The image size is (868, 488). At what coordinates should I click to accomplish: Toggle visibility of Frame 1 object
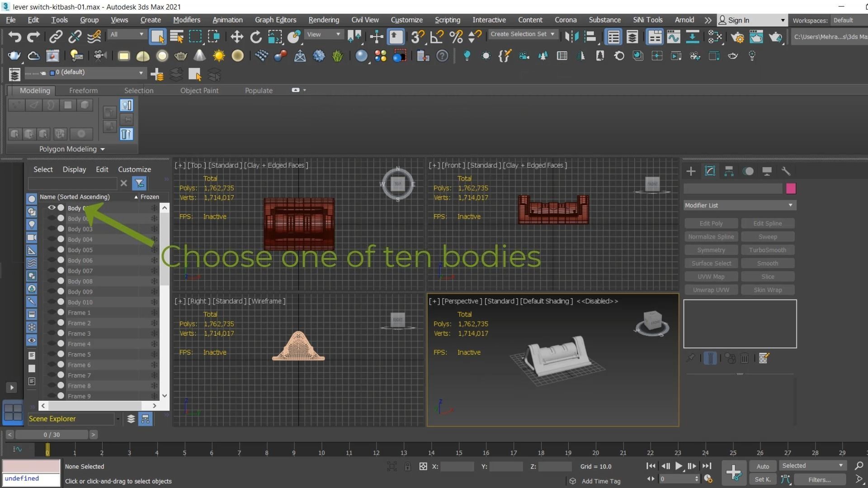52,313
